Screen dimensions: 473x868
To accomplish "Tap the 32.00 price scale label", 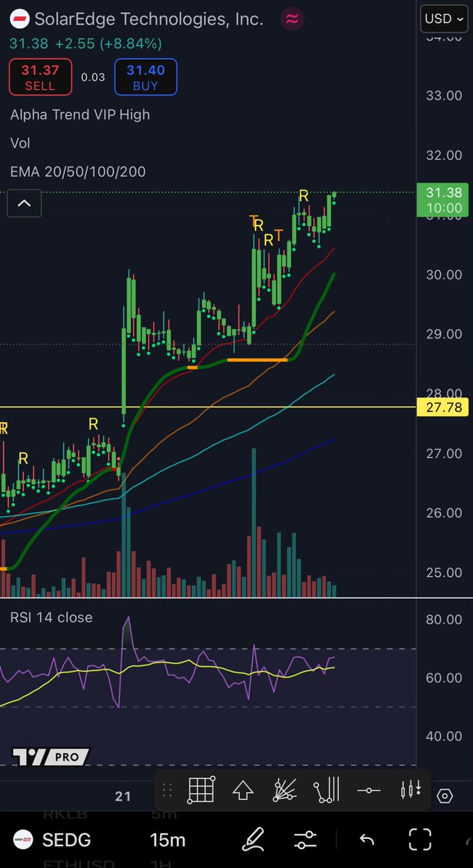I will (443, 155).
